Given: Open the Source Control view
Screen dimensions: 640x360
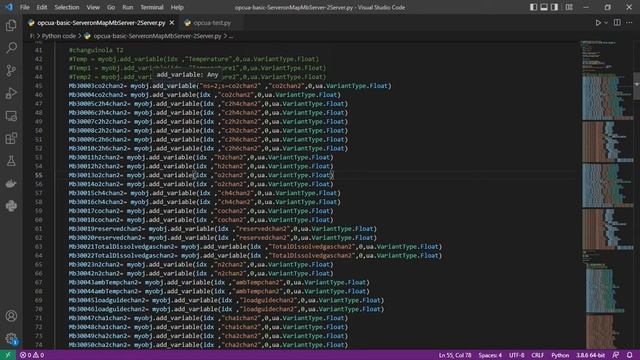Looking at the screenshot, I should (x=11, y=70).
